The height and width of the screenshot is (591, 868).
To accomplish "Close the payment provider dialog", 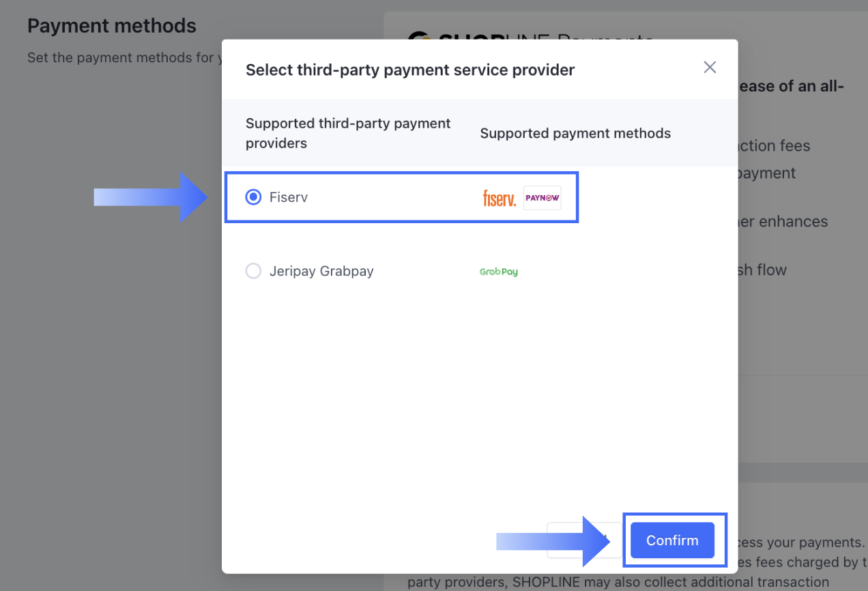I will (x=710, y=68).
